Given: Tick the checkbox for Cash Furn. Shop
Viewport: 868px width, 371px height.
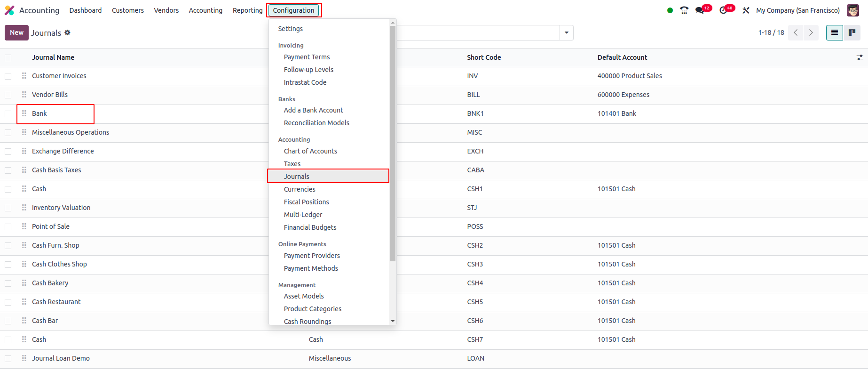Looking at the screenshot, I should pos(8,246).
